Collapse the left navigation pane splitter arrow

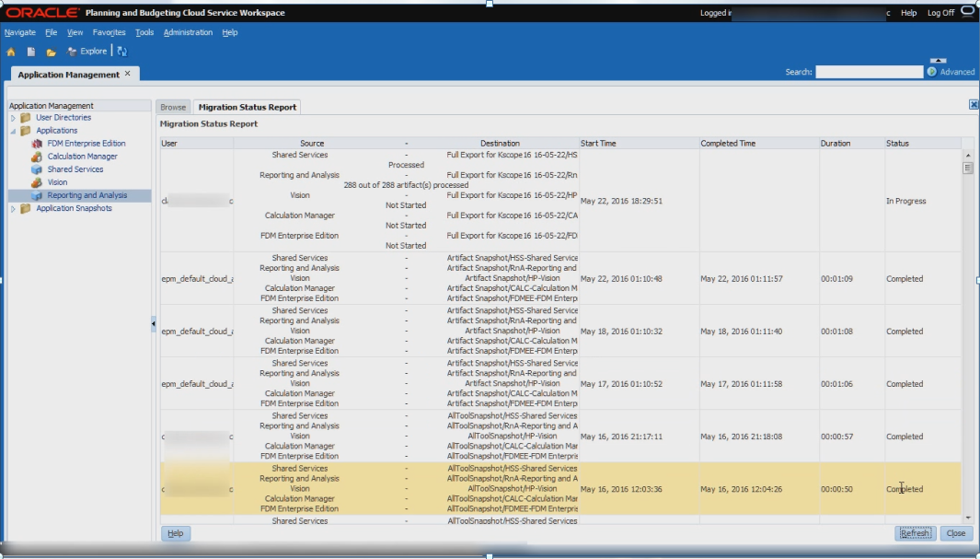(x=153, y=323)
